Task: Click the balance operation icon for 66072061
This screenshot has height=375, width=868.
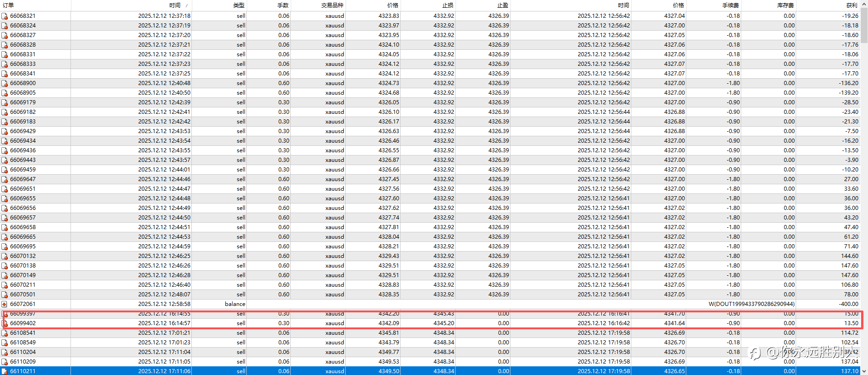Action: [x=5, y=304]
